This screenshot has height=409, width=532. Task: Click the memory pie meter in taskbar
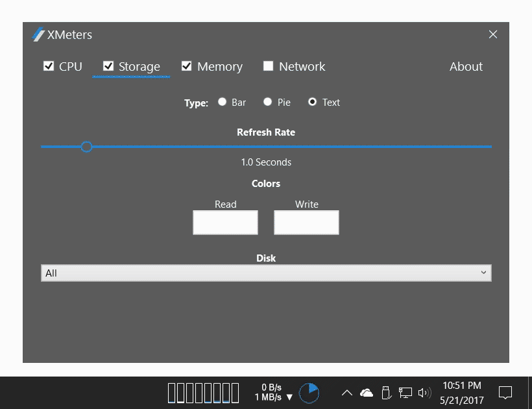pyautogui.click(x=309, y=393)
